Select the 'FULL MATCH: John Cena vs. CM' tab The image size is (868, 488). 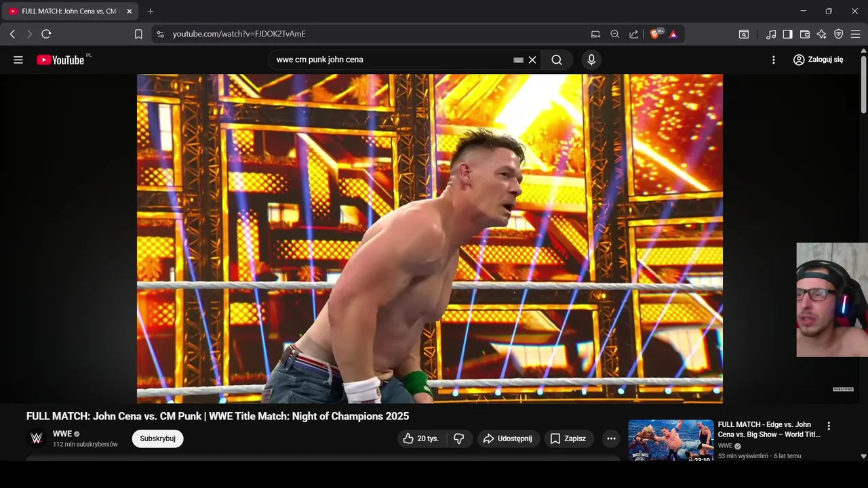(71, 12)
